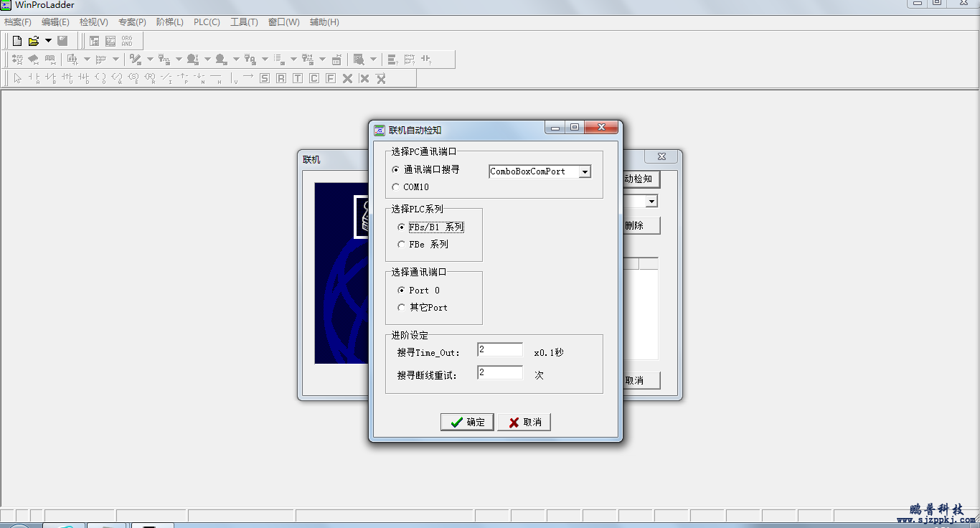Insert reset coil R icon
The width and height of the screenshot is (980, 528).
coord(149,78)
